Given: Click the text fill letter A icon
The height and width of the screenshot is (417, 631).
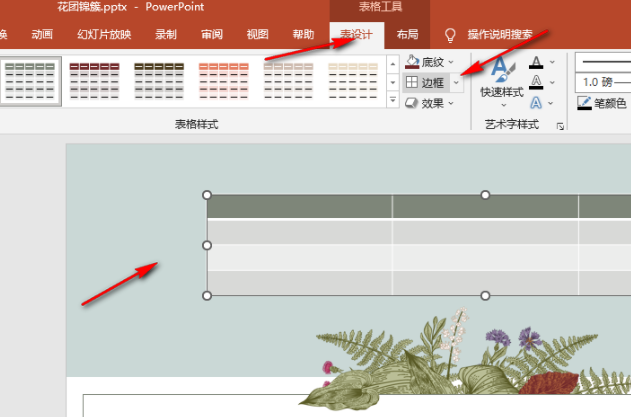Looking at the screenshot, I should (537, 63).
